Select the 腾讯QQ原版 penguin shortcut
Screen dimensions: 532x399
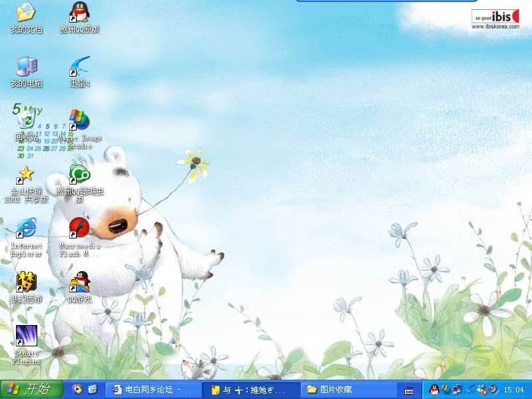point(80,13)
